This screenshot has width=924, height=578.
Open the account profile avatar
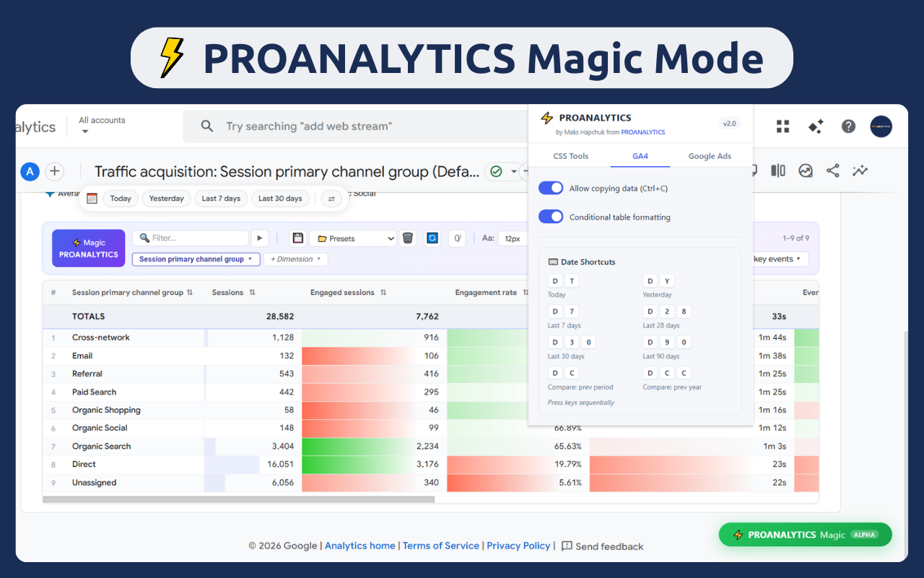click(x=881, y=126)
